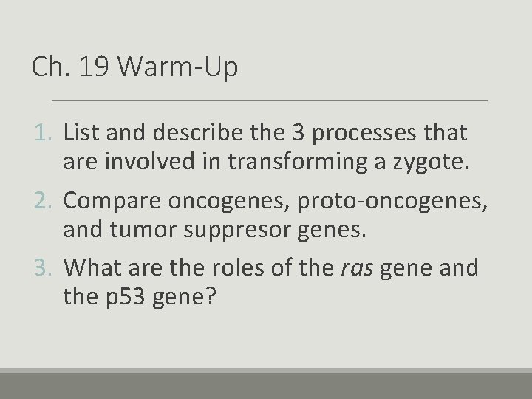Click the list number 3 marker
Image resolution: width=532 pixels, height=399 pixels.
pyautogui.click(x=43, y=267)
